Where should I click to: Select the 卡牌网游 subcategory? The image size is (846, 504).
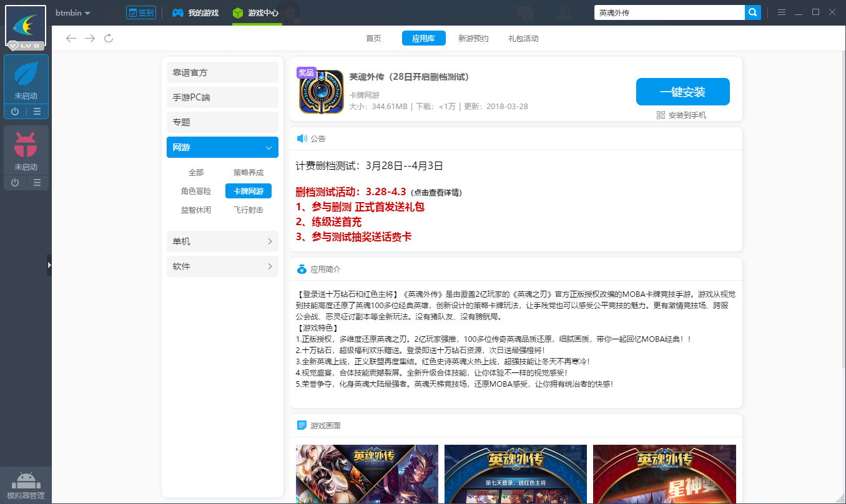point(248,191)
